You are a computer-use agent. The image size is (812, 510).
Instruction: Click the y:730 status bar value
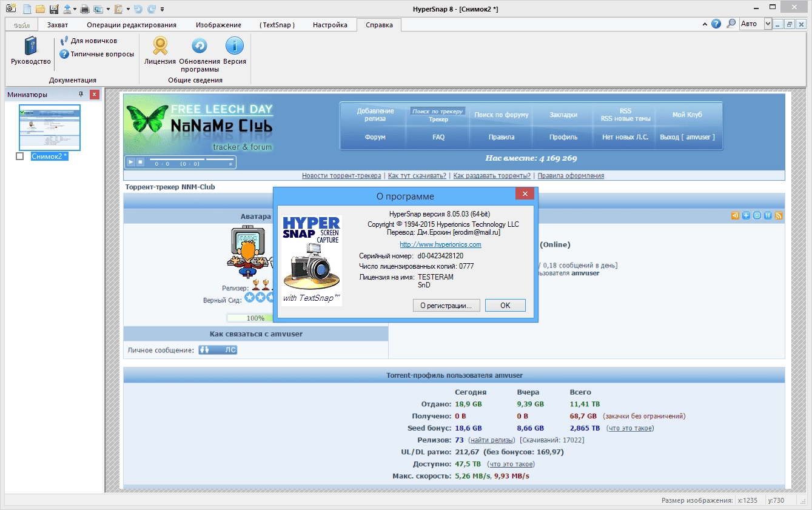[x=776, y=500]
